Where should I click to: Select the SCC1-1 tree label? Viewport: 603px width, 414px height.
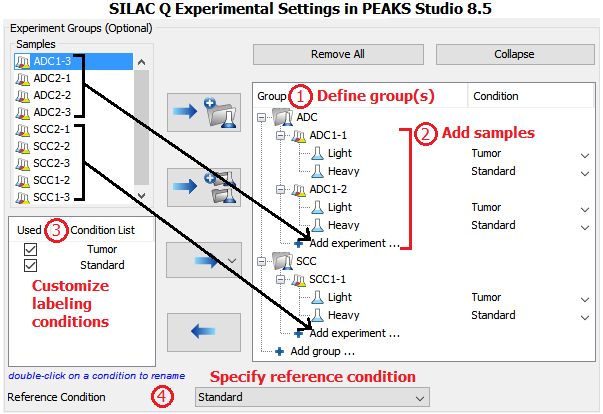pos(327,279)
